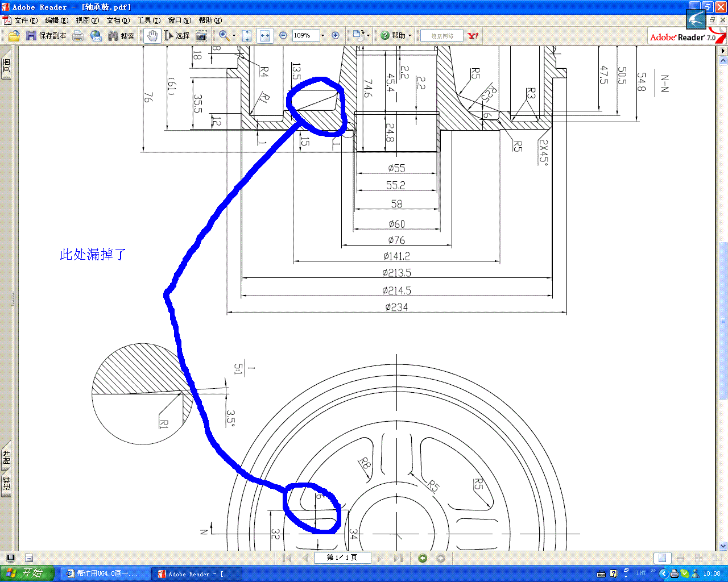Click the bird icon near the title bar
The height and width of the screenshot is (582, 728).
[696, 20]
